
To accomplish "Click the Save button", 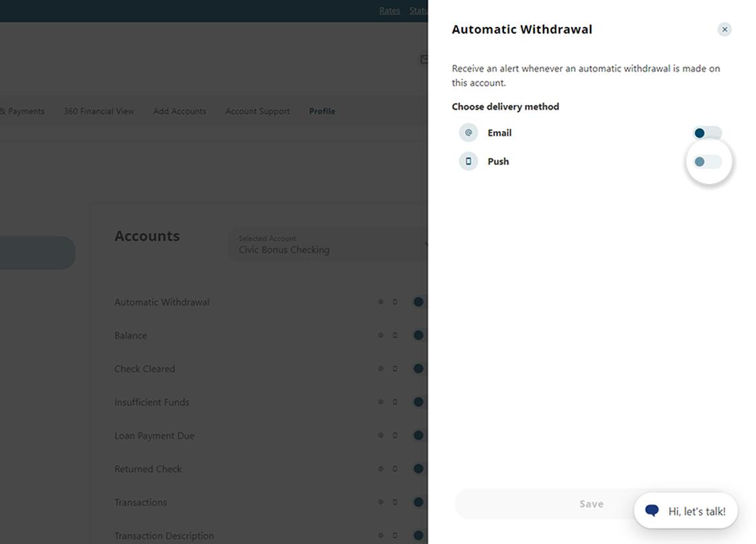I will coord(591,504).
